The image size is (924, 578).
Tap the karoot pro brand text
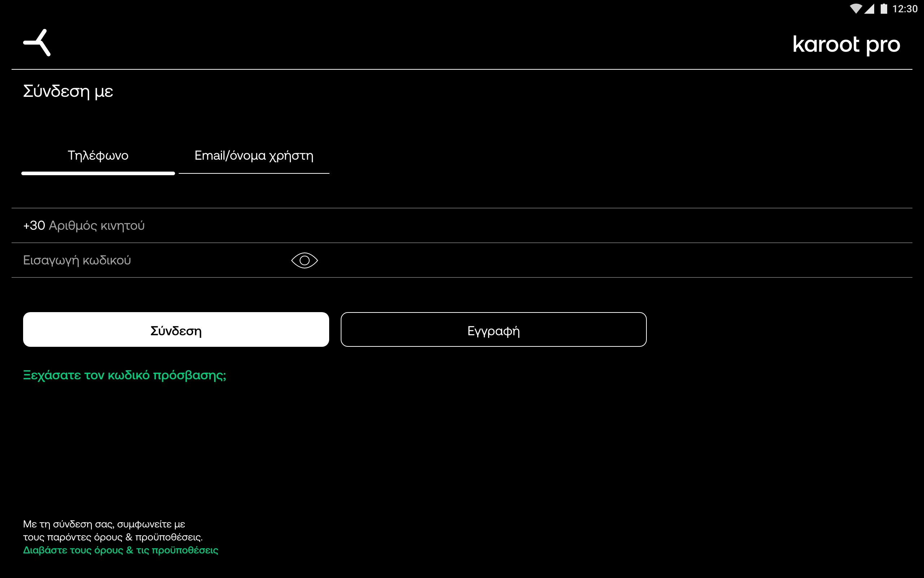(846, 45)
